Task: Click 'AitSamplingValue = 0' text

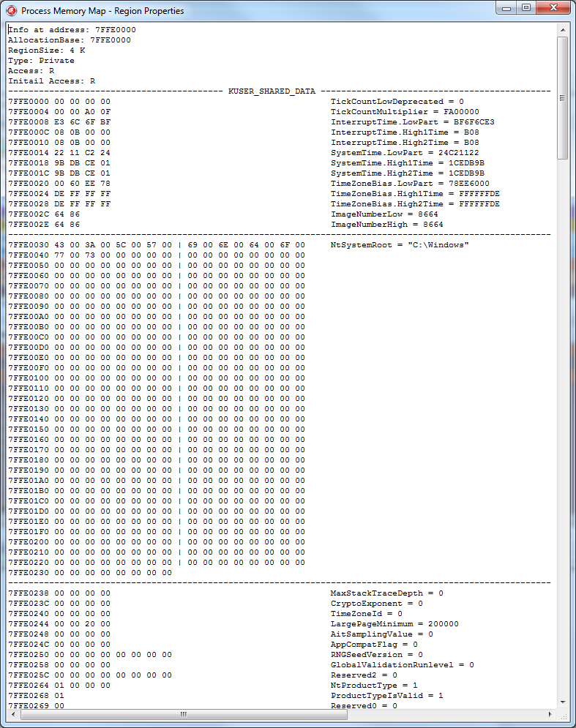Action: point(382,634)
